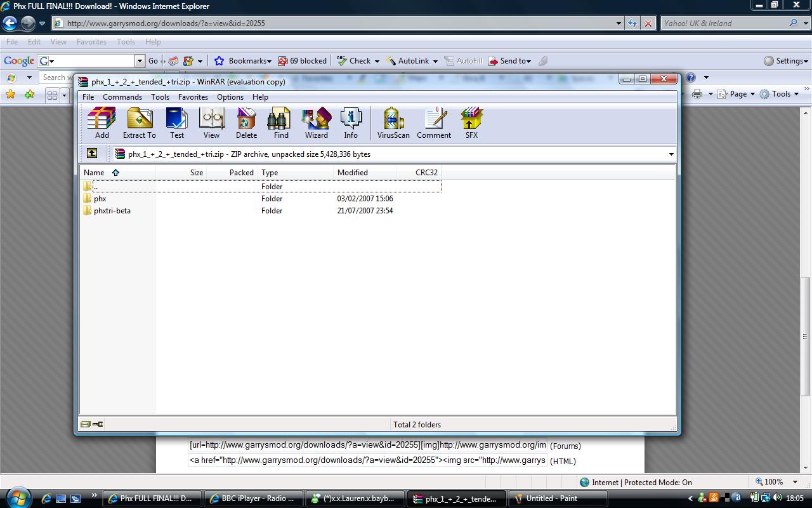Open the Commands menu
Screen dimensions: 812x508
(122, 97)
